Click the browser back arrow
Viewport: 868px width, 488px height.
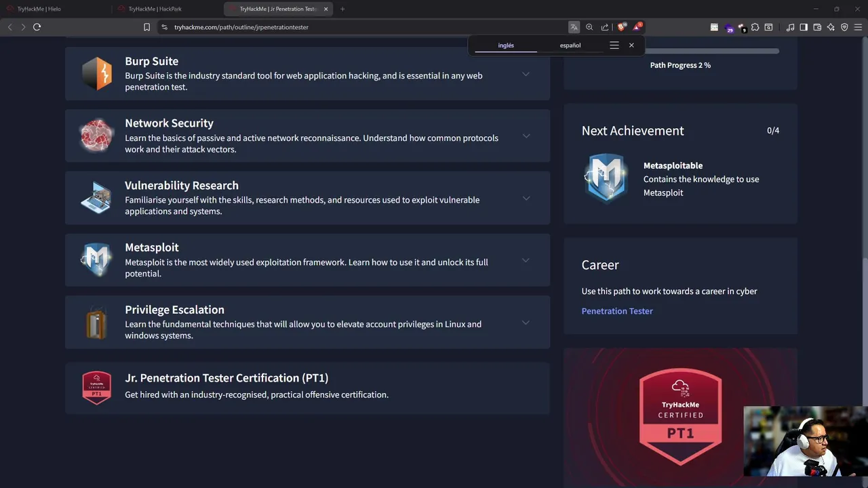click(9, 27)
